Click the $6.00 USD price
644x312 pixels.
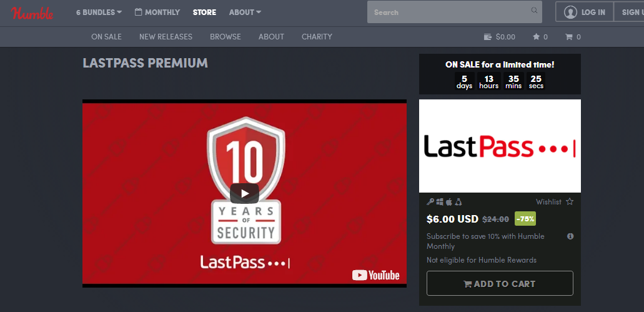tap(453, 219)
